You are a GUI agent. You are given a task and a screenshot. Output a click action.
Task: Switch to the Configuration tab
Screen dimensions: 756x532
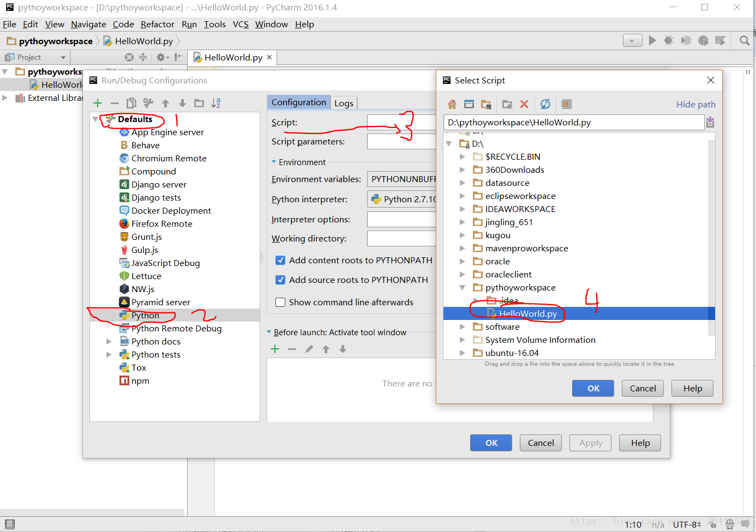point(298,102)
